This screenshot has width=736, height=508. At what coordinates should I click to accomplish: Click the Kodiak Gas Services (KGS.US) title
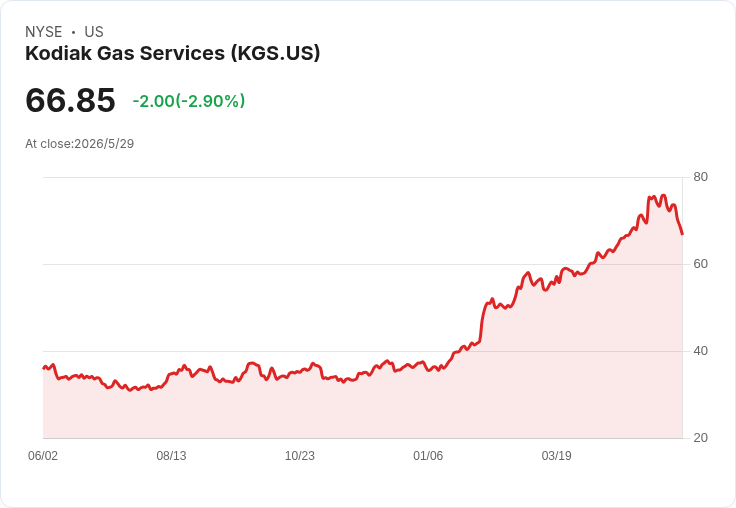point(172,53)
